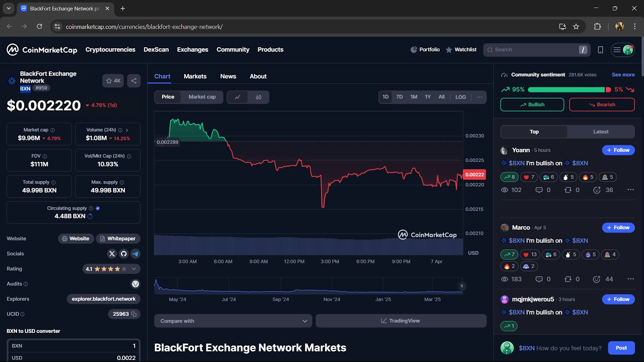The image size is (644, 362).
Task: Set the chart range to All
Action: 441,97
